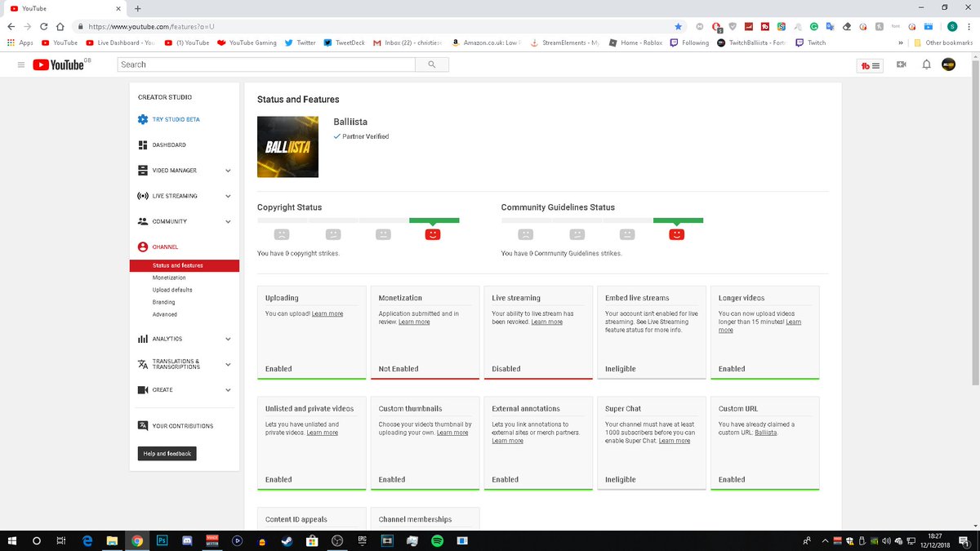Click the search magnifier button
The width and height of the screenshot is (980, 551).
[431, 64]
